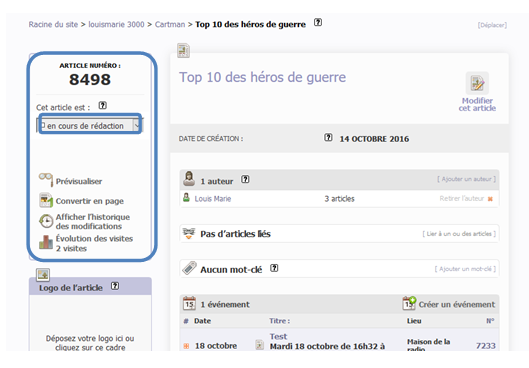Click the calendar icon beside '1 événement'

tap(189, 303)
